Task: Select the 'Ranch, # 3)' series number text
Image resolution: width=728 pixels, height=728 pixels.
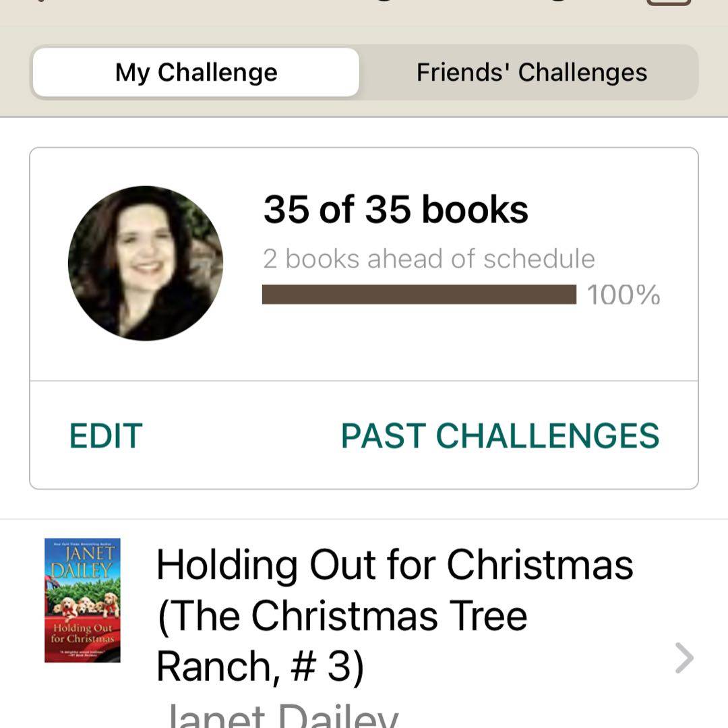Action: coord(260,665)
